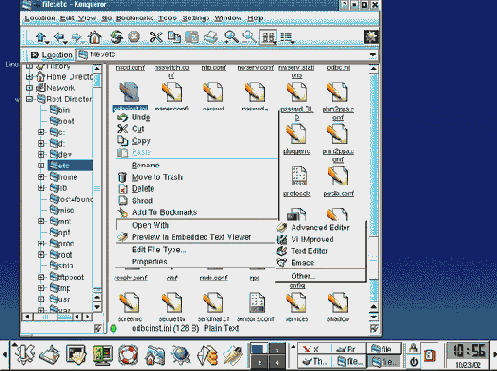Viewport: 497px width, 371px height.
Task: Click the logout power icon in panel
Action: [413, 362]
